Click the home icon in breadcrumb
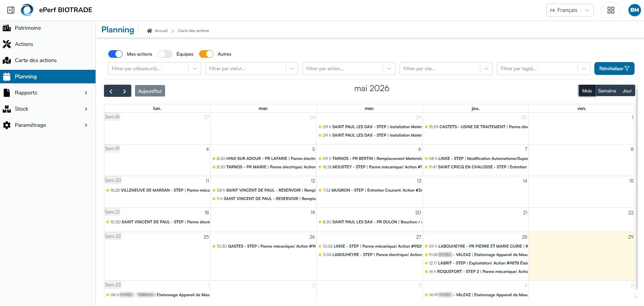This screenshot has height=306, width=644. (x=149, y=31)
